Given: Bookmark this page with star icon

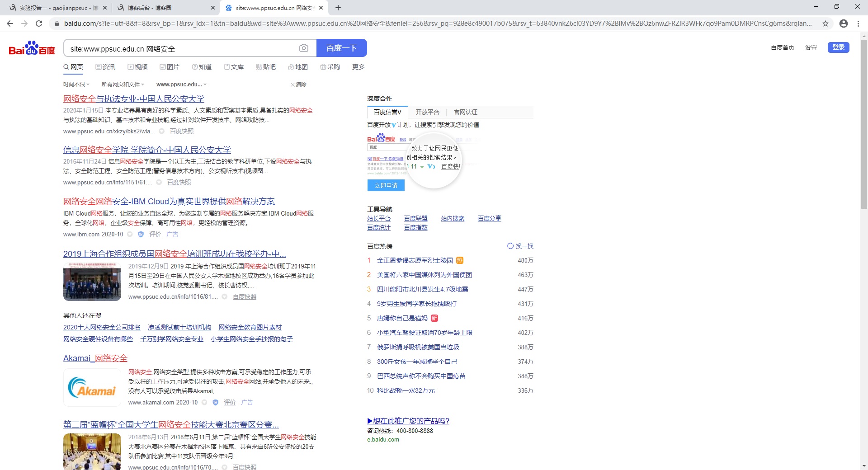Looking at the screenshot, I should pos(826,23).
